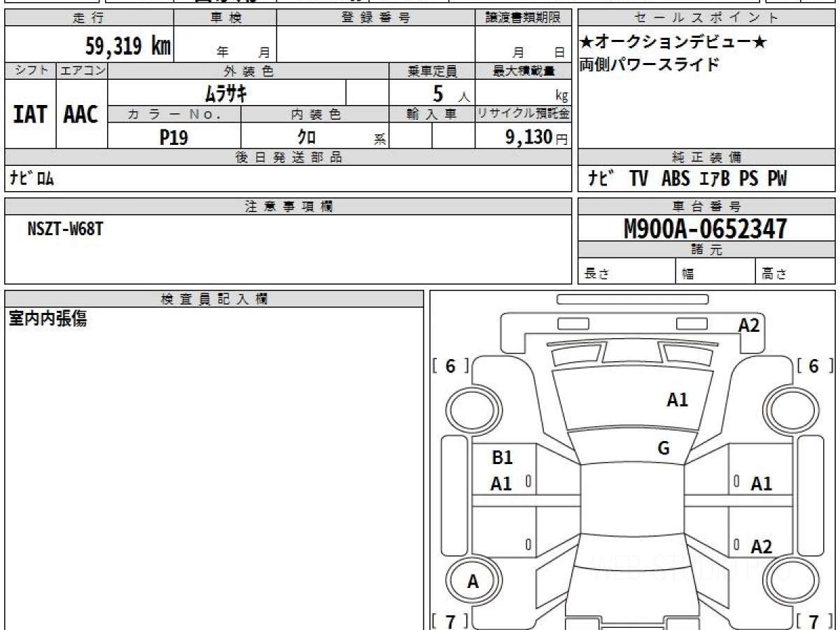Click the ★オークションデビュー★ sales note
840x630 pixels.
pos(673,42)
